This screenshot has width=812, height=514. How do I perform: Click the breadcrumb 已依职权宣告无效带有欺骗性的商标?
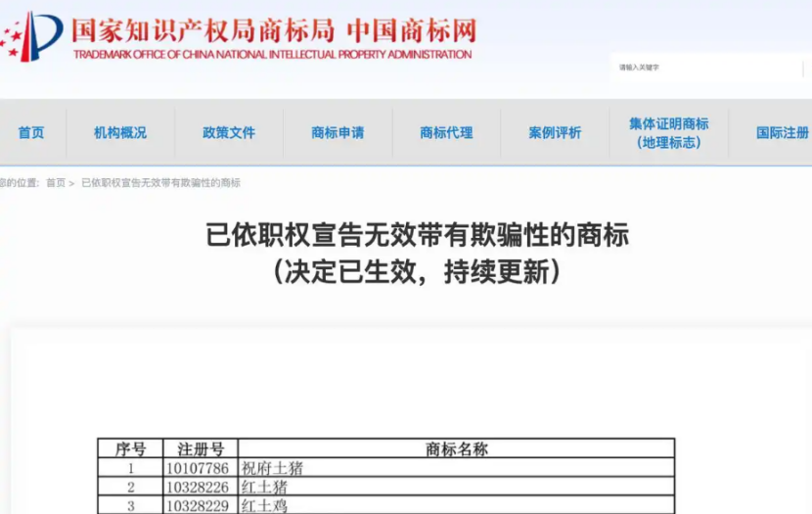[161, 183]
